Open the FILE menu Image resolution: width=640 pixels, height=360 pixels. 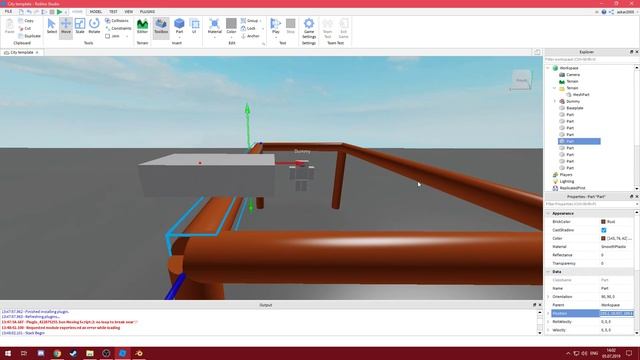8,12
